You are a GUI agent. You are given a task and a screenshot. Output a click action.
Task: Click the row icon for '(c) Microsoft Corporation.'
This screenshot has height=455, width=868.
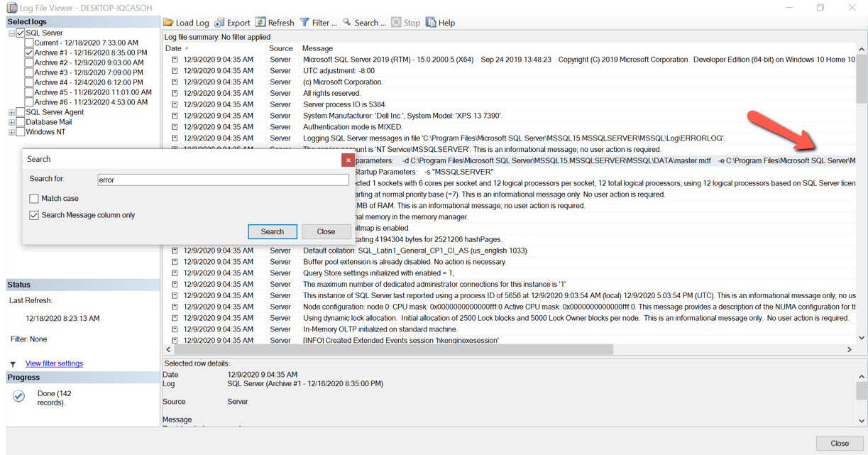(x=175, y=82)
